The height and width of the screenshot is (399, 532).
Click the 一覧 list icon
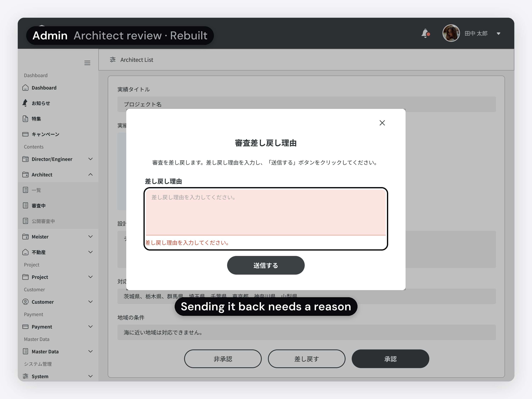[x=25, y=190]
